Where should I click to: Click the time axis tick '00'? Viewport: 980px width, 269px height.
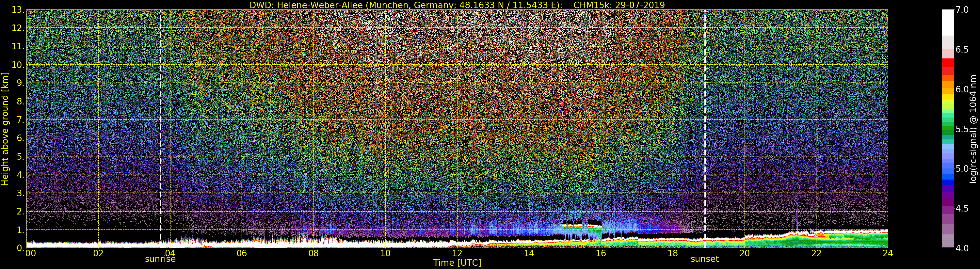click(30, 253)
